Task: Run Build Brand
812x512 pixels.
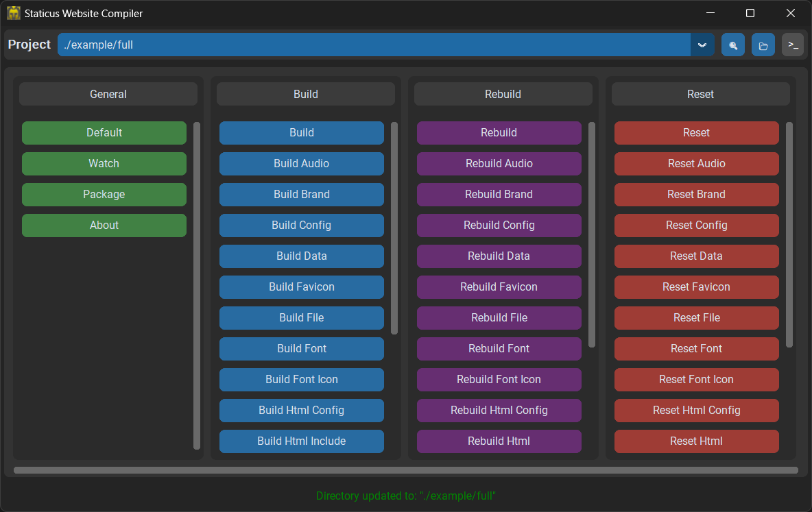Action: [x=301, y=195]
